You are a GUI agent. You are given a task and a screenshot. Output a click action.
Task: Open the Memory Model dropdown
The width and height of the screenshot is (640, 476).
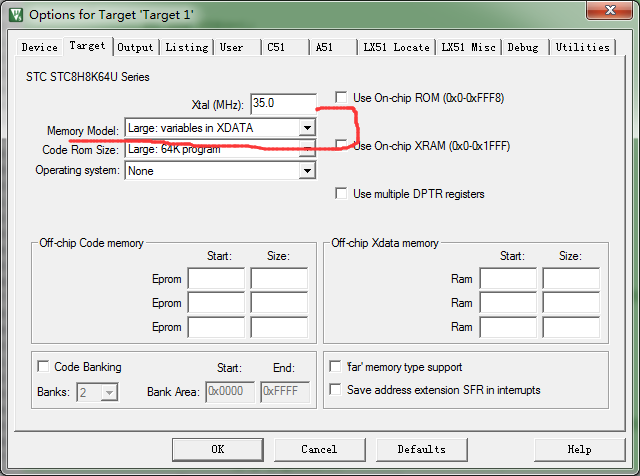pyautogui.click(x=307, y=128)
